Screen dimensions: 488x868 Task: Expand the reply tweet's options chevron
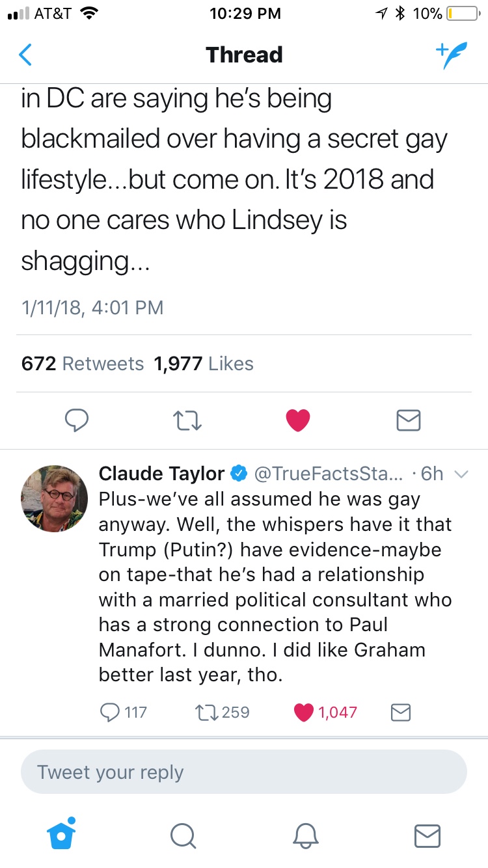point(460,474)
